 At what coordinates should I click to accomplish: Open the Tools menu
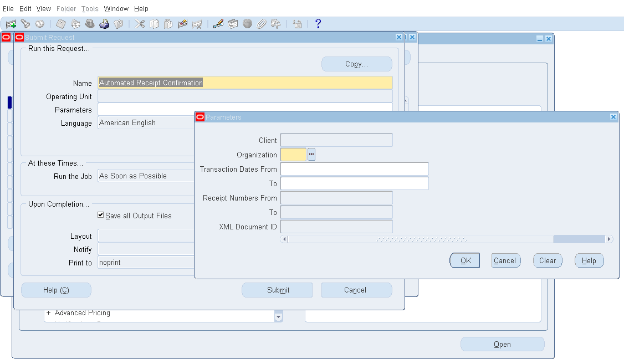89,8
